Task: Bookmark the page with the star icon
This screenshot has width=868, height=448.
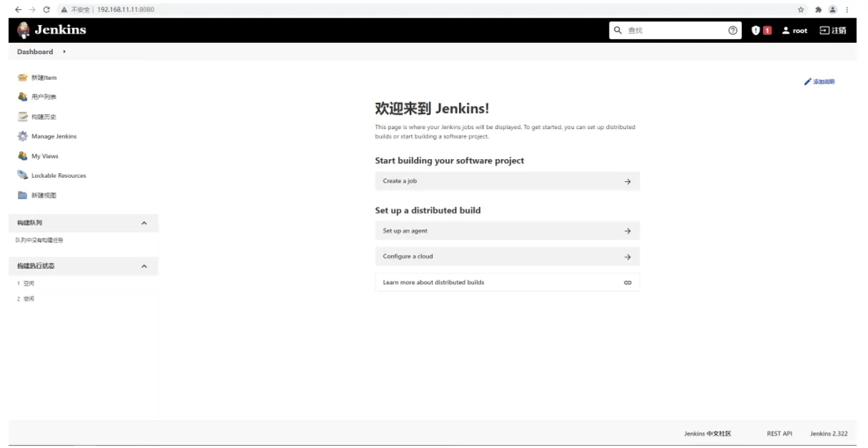Action: (x=802, y=9)
